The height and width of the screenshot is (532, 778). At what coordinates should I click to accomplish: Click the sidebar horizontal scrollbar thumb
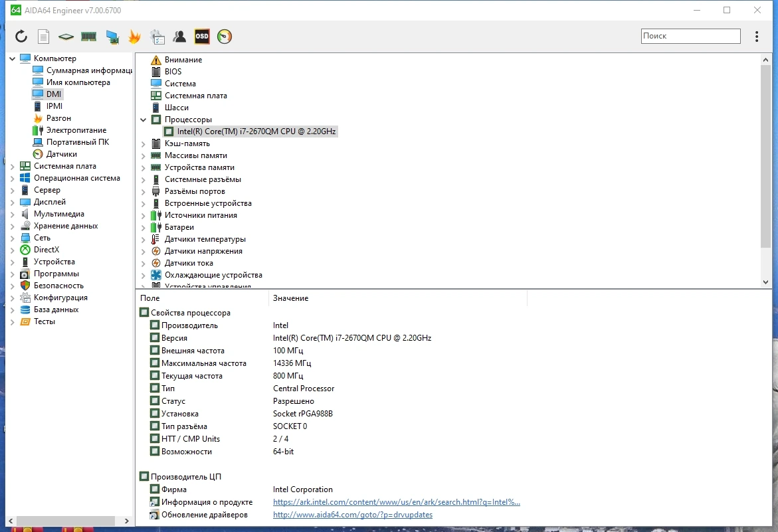coord(66,521)
